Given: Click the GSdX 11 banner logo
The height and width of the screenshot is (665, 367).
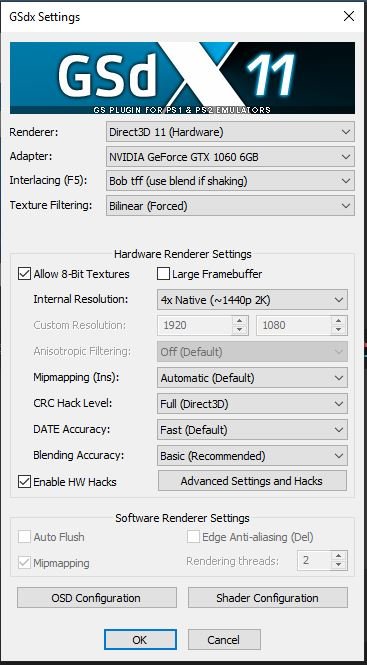Looking at the screenshot, I should 182,78.
